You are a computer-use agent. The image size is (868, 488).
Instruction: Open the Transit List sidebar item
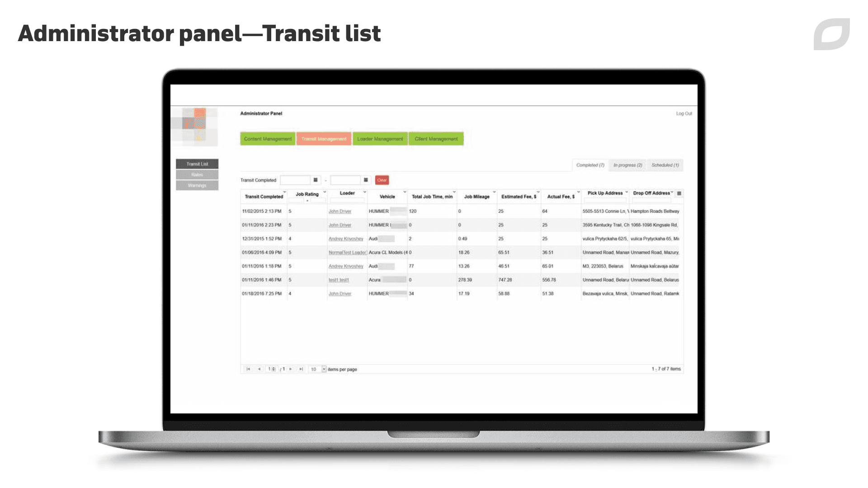[x=197, y=163]
